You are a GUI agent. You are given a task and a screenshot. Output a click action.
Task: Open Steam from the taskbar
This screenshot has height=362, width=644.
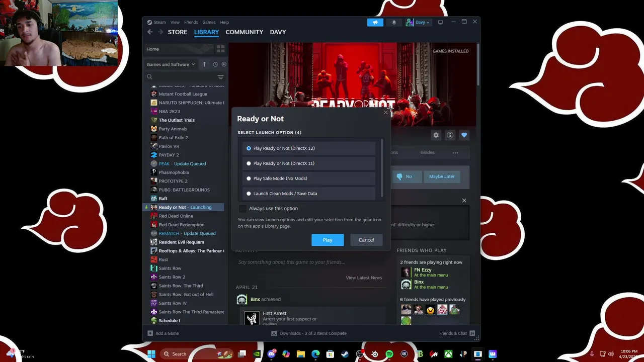[x=345, y=354]
